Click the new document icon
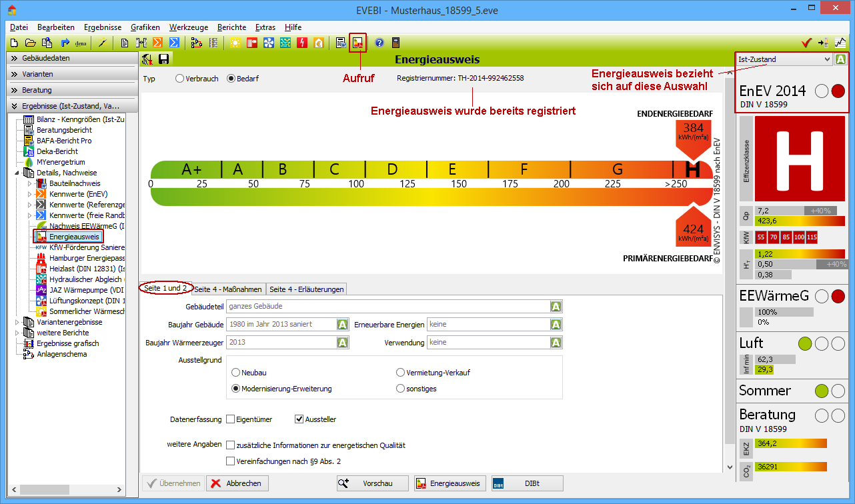This screenshot has width=855, height=504. tap(14, 43)
